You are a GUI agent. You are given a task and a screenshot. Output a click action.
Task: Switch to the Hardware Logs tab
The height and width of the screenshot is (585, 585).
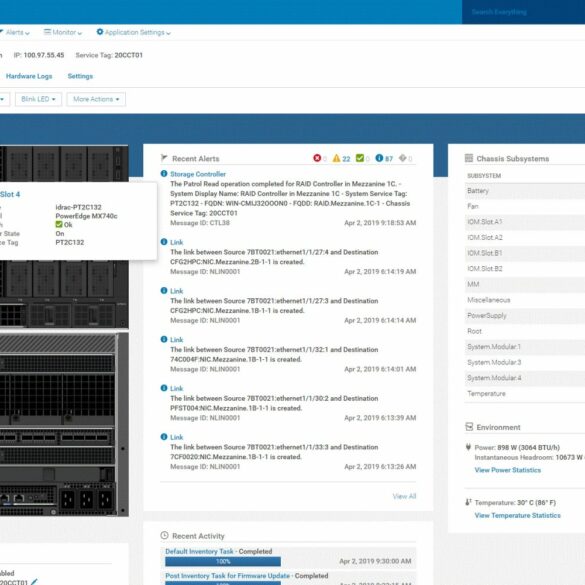click(x=29, y=76)
